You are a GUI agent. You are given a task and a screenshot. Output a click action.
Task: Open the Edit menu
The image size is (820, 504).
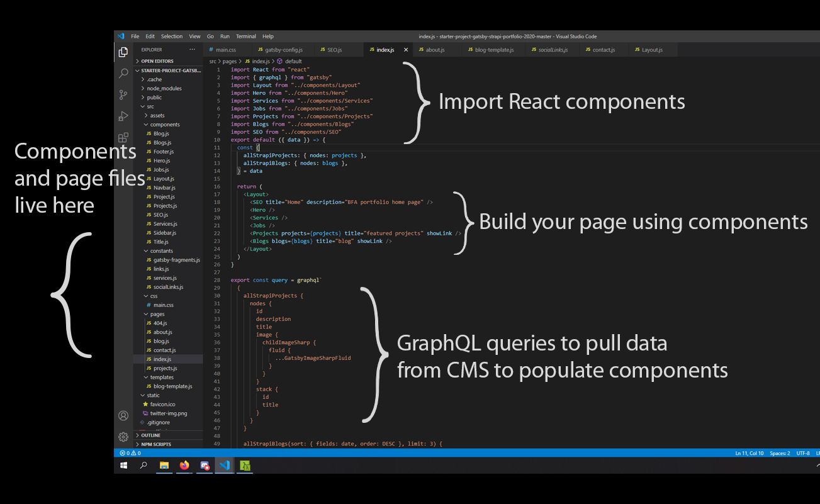point(150,36)
